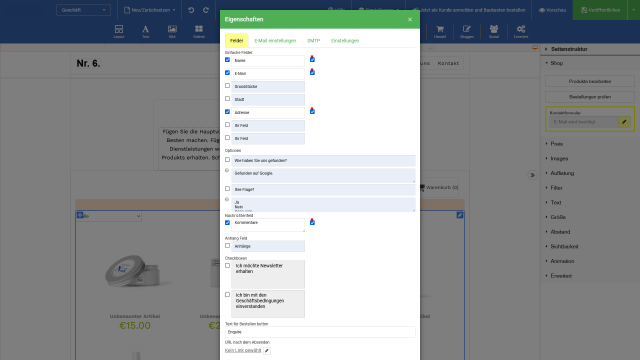Open the Galerie tool
This screenshot has height=360, width=640.
pyautogui.click(x=199, y=31)
